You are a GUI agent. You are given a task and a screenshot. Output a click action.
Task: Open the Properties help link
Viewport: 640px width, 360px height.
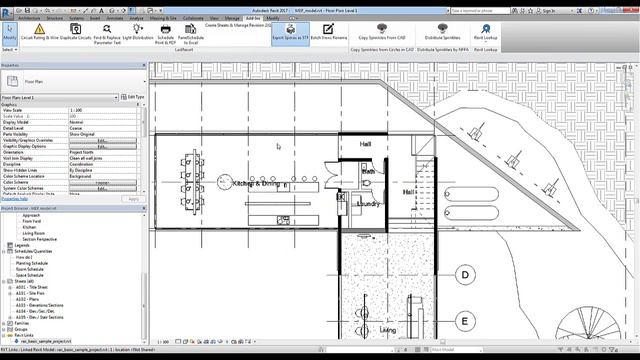pos(15,199)
